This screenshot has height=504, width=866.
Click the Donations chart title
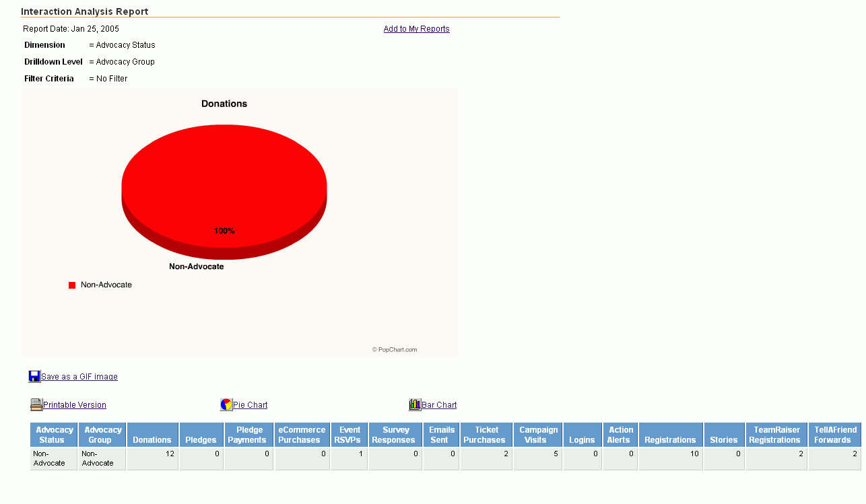pyautogui.click(x=224, y=104)
